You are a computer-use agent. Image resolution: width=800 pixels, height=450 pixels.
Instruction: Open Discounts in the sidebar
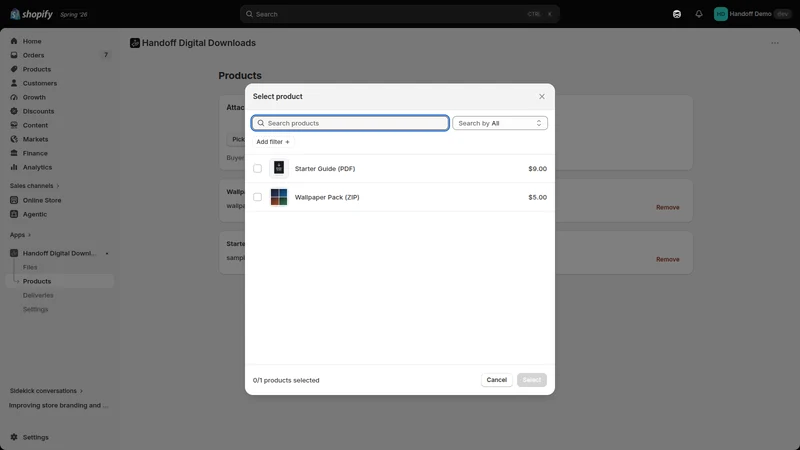point(38,111)
